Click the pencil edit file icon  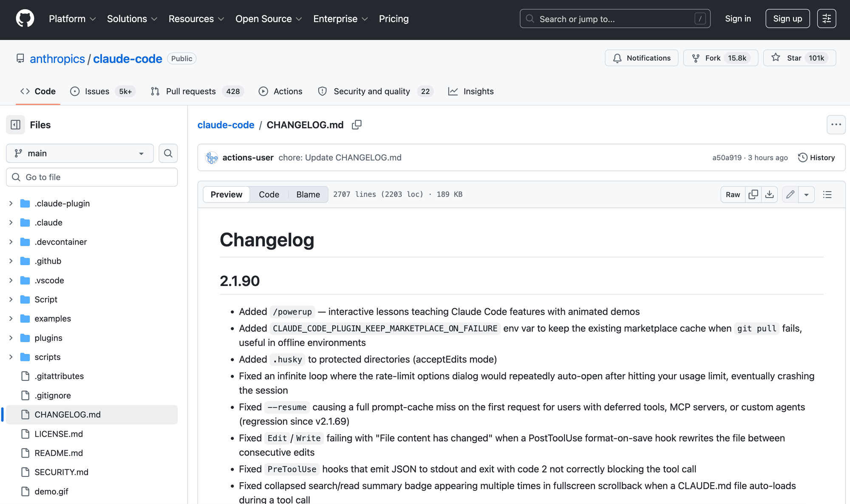click(790, 195)
